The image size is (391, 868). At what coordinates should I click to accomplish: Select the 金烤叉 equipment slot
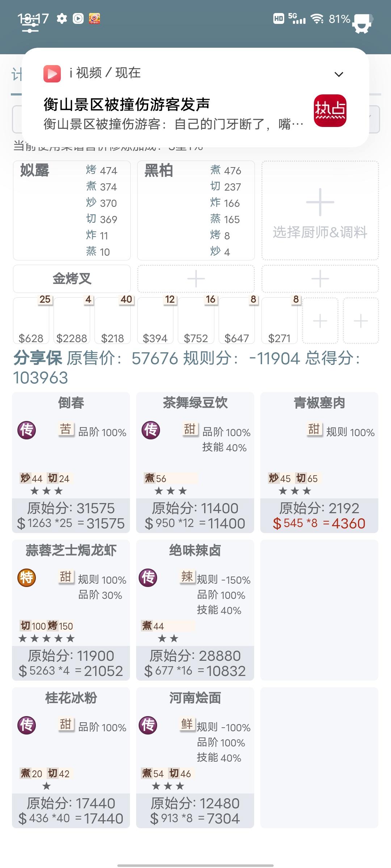(72, 279)
